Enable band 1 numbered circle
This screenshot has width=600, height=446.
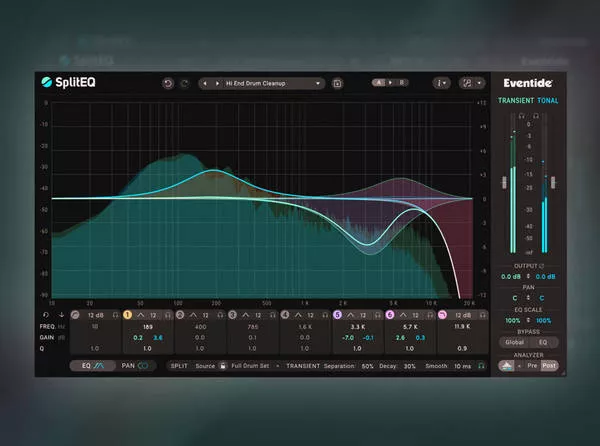127,314
